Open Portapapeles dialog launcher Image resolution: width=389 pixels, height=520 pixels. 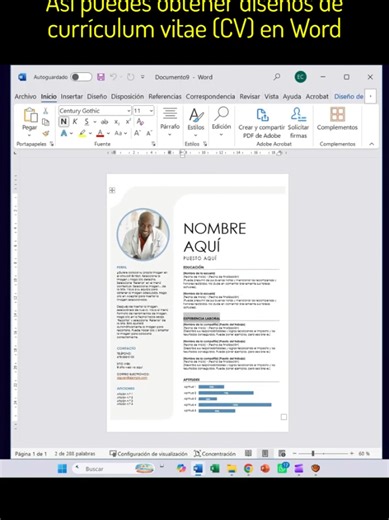coord(52,144)
